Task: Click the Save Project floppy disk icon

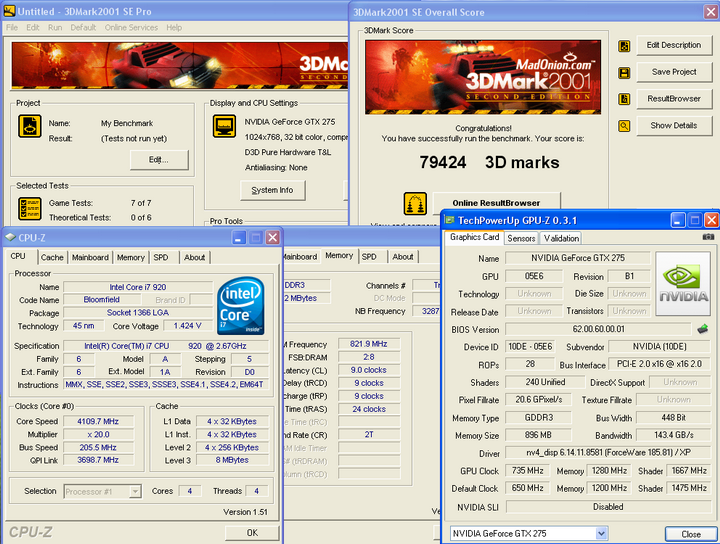Action: click(624, 73)
